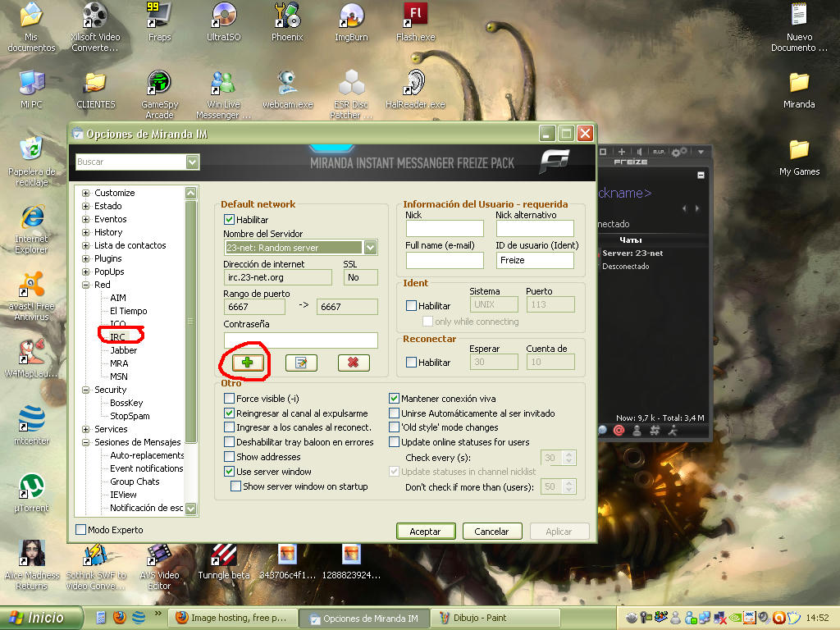Image resolution: width=840 pixels, height=630 pixels.
Task: Click the NVIDIA icon in the system tray
Action: tap(736, 618)
